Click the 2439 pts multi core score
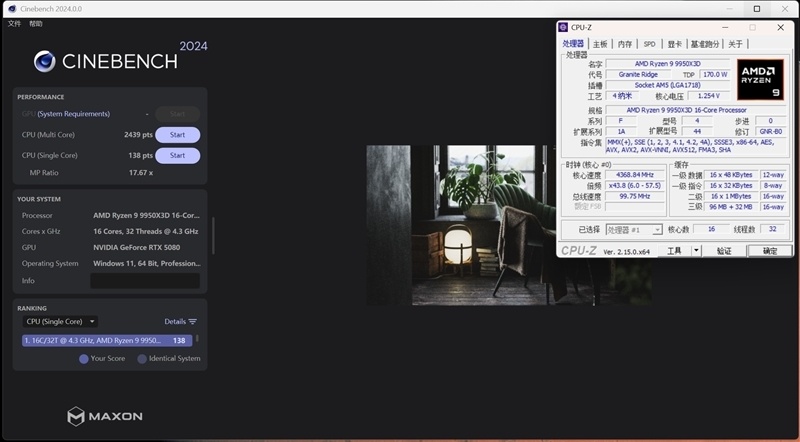 point(138,135)
